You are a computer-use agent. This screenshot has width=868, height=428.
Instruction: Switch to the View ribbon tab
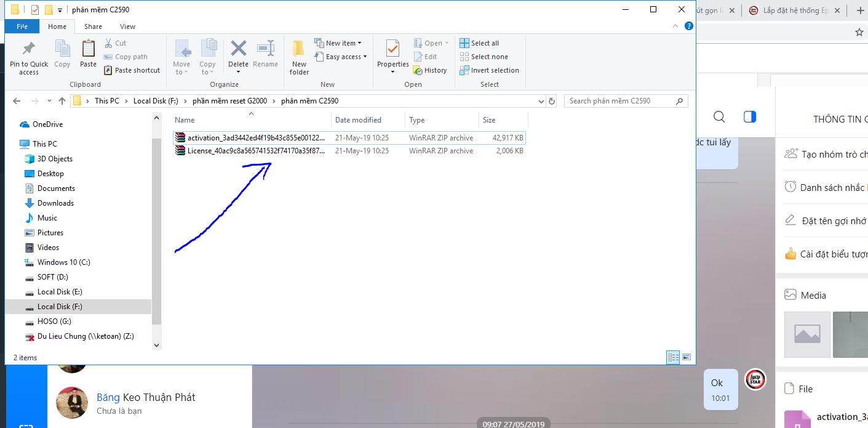(x=127, y=26)
